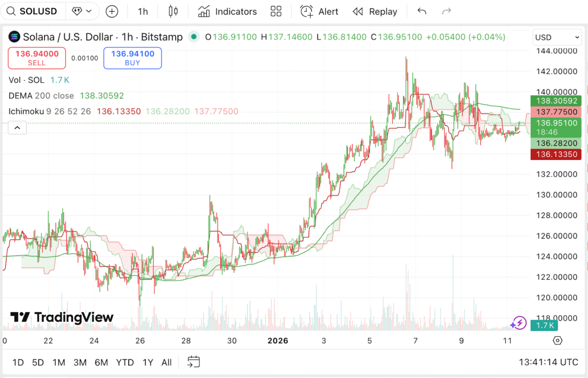Click the 136.94000 SELL button
The image size is (588, 378).
37,58
